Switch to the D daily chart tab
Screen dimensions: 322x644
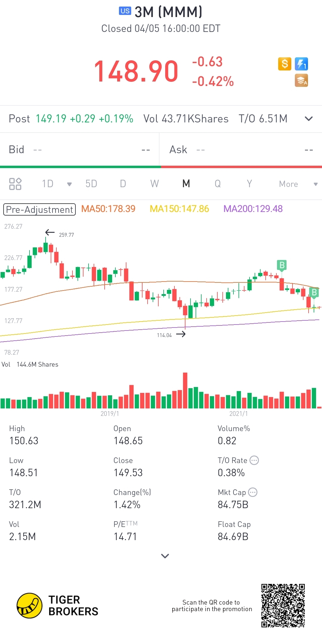click(x=123, y=184)
